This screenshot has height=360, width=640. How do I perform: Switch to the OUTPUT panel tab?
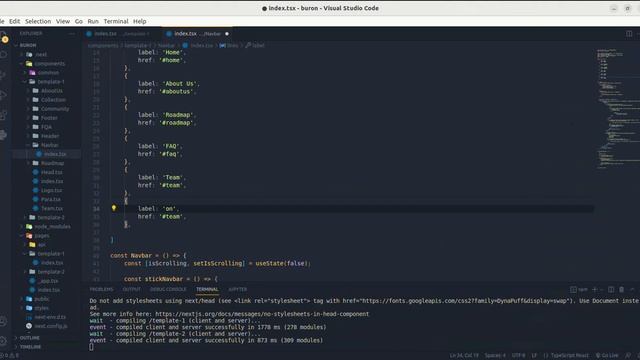click(131, 289)
